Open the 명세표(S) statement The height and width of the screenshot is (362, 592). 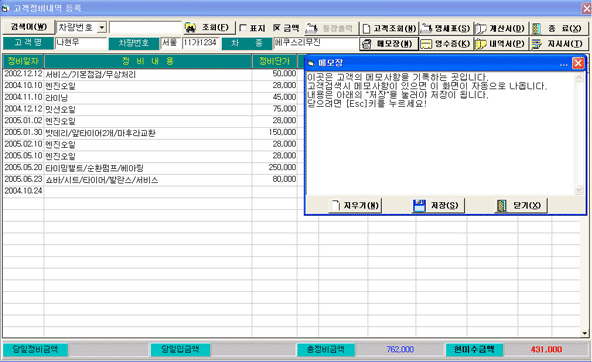click(x=446, y=28)
